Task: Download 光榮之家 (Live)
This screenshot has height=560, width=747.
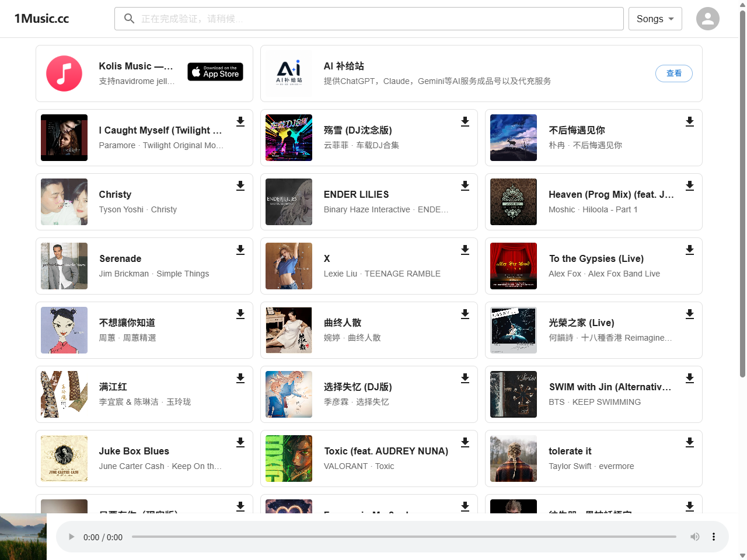Action: (x=690, y=314)
